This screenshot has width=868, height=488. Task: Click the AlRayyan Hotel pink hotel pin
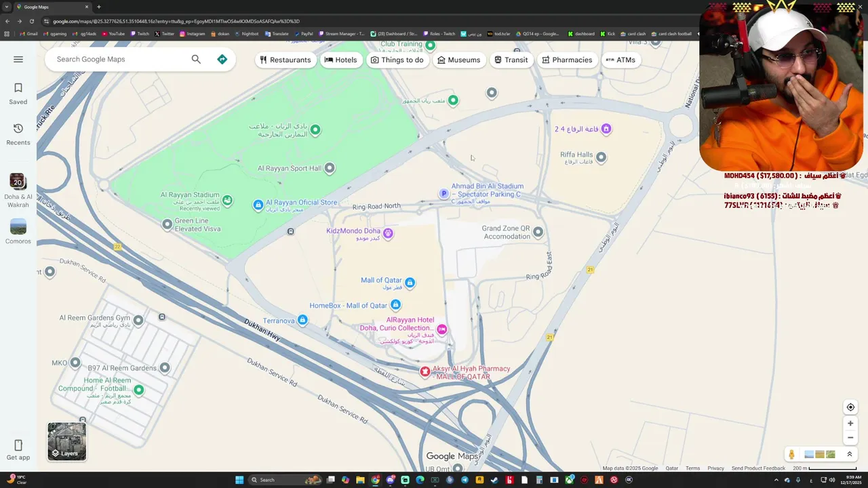[x=441, y=329]
